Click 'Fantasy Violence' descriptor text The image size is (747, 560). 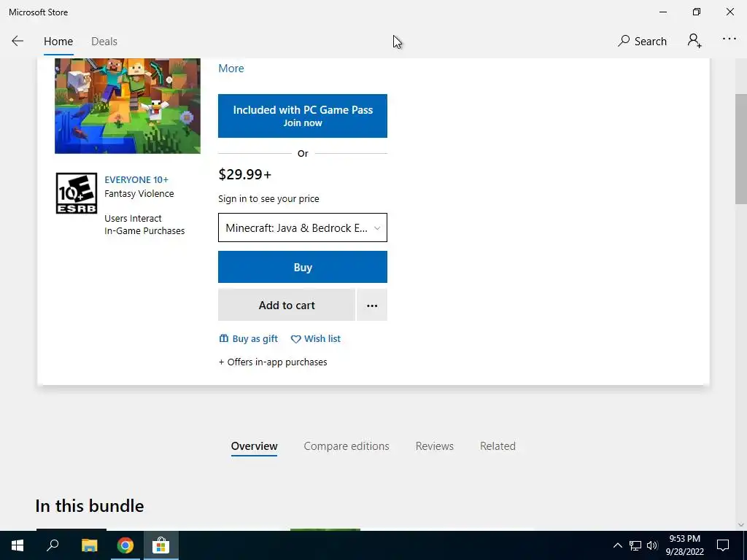point(139,193)
